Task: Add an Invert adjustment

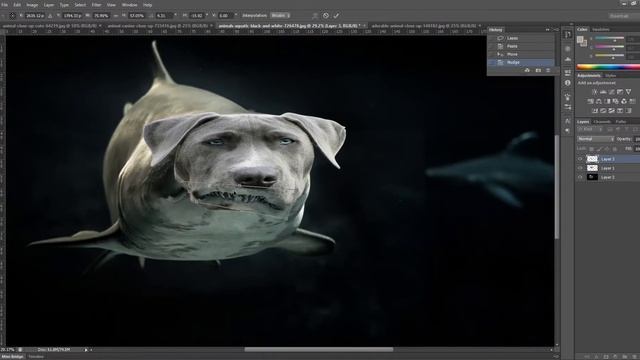Action: pos(595,111)
